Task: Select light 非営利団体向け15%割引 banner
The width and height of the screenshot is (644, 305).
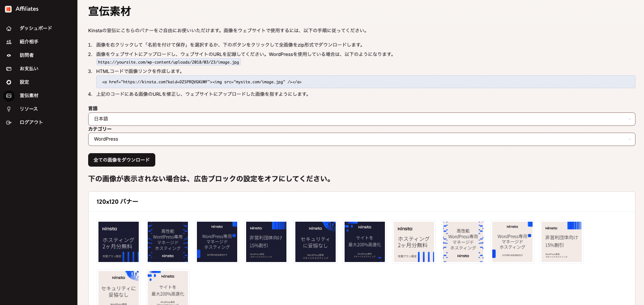Action: coord(562,242)
